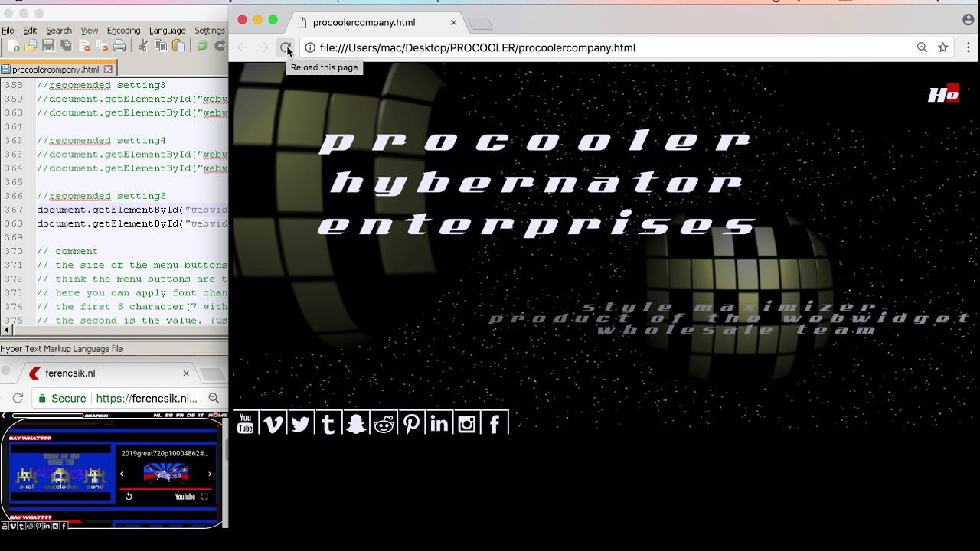Click the Snapchat icon on the procooler page
Viewport: 980px width, 551px height.
tap(356, 423)
